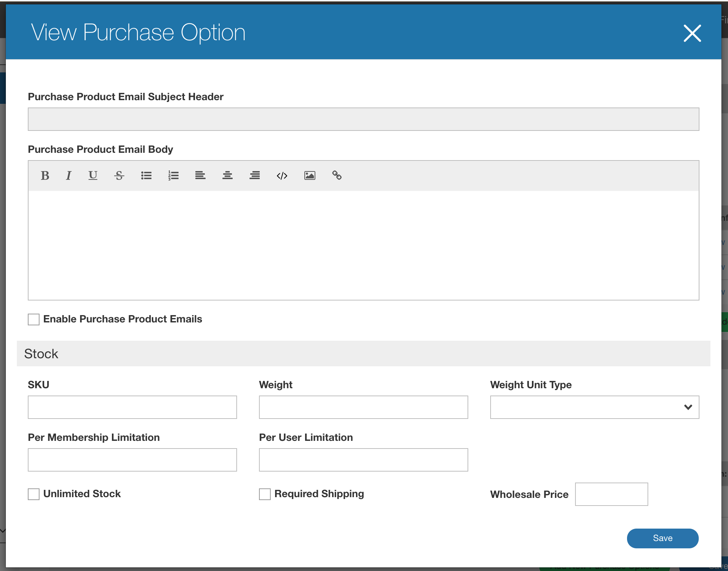This screenshot has height=571, width=728.
Task: Switch to HTML code view
Action: pos(282,176)
